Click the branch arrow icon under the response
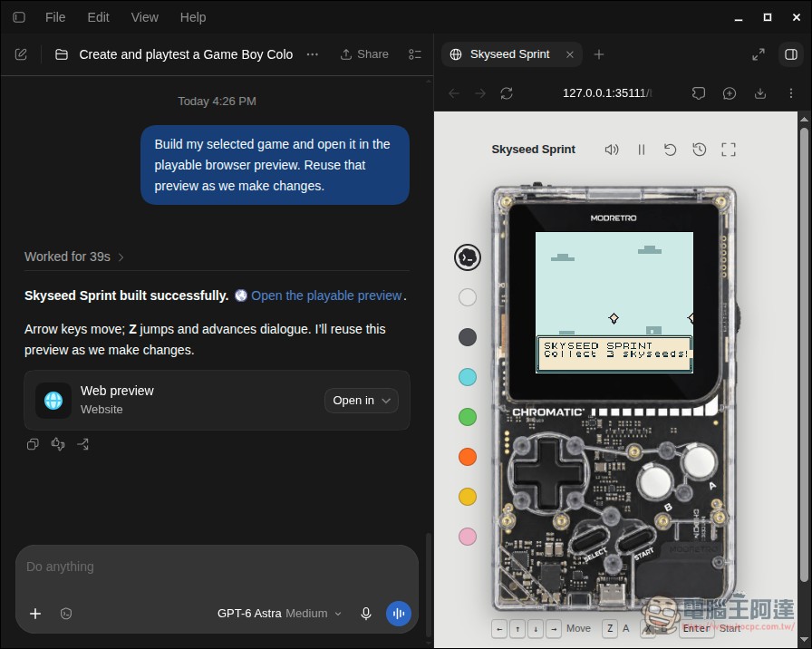The width and height of the screenshot is (812, 649). click(x=82, y=444)
